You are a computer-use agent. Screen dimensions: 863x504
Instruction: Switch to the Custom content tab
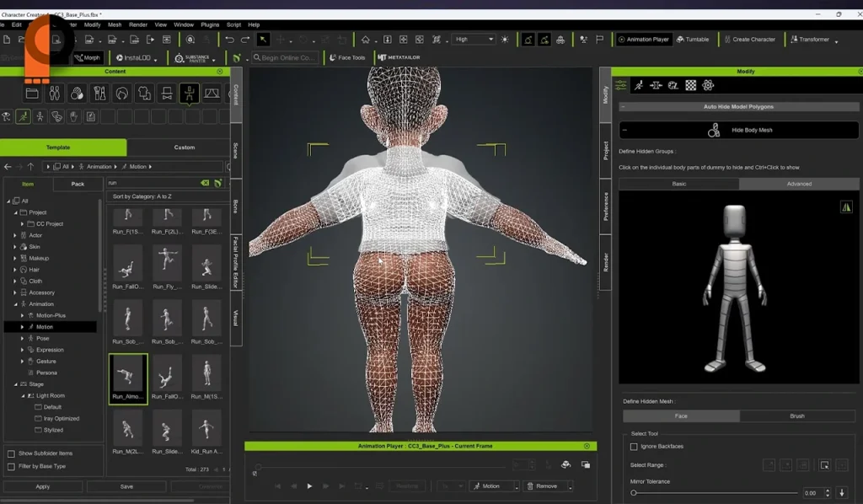184,147
